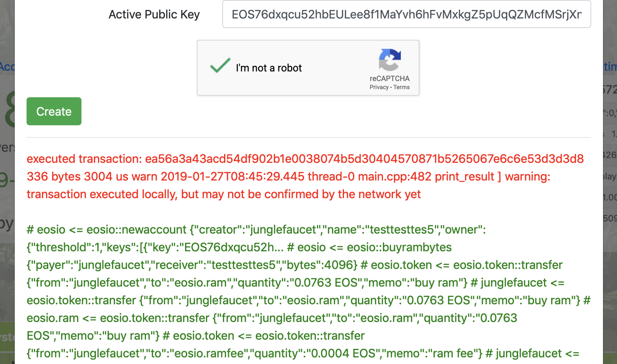Open the reCAPTCHA Terms link
617x364 pixels.
pyautogui.click(x=401, y=88)
